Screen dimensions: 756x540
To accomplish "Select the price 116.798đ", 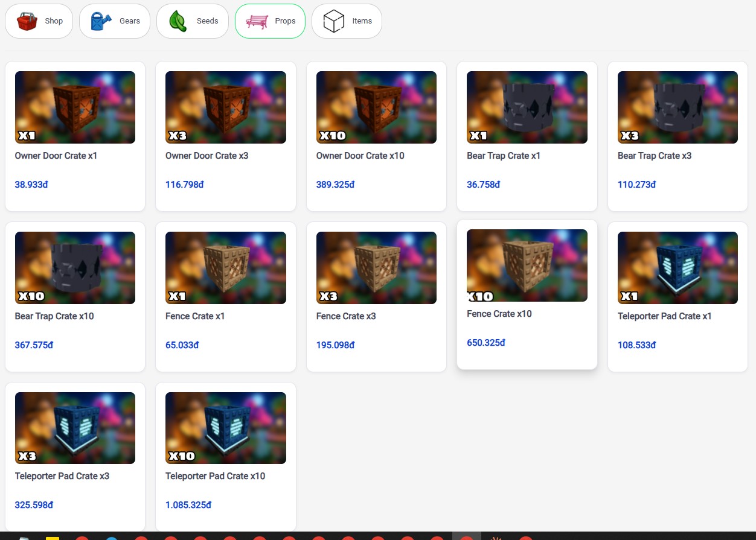I will tap(185, 185).
